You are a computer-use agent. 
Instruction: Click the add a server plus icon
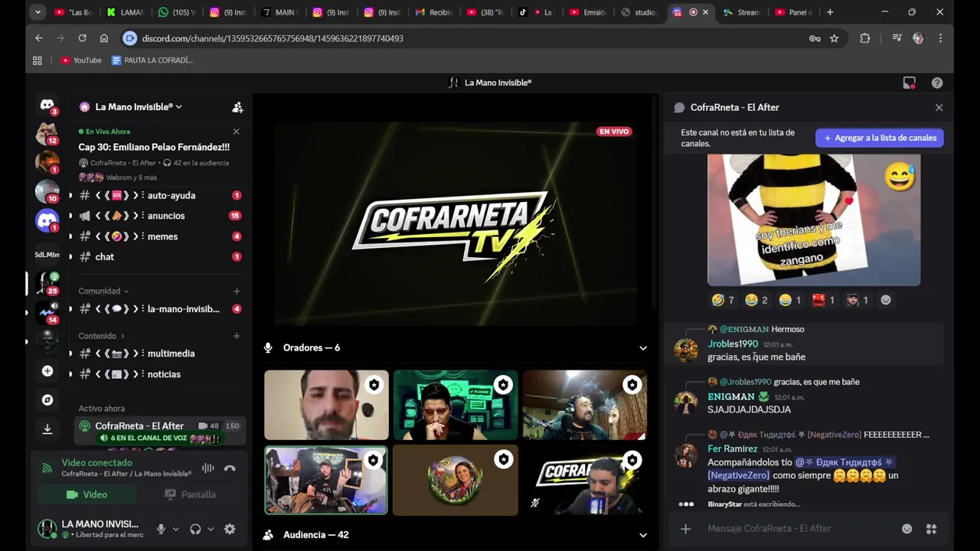47,371
